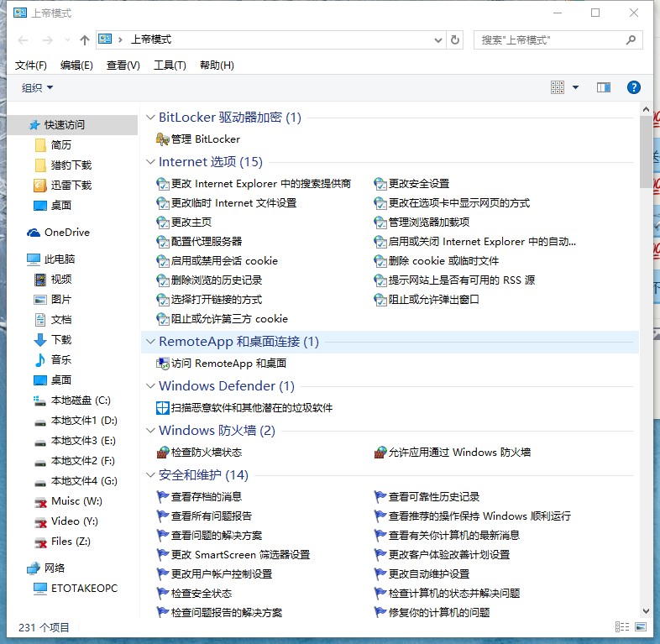Open recent locations dropdown arrow
Screen dimensions: 660x644
[67, 40]
